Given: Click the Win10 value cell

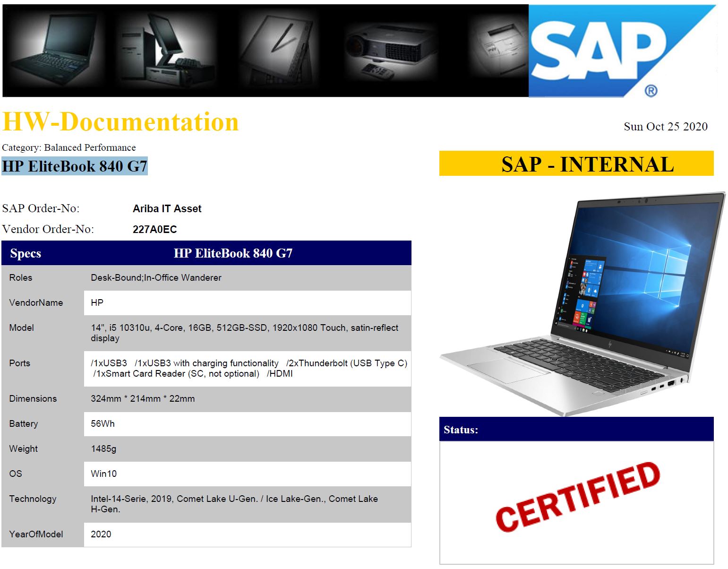Looking at the screenshot, I should pyautogui.click(x=248, y=474).
